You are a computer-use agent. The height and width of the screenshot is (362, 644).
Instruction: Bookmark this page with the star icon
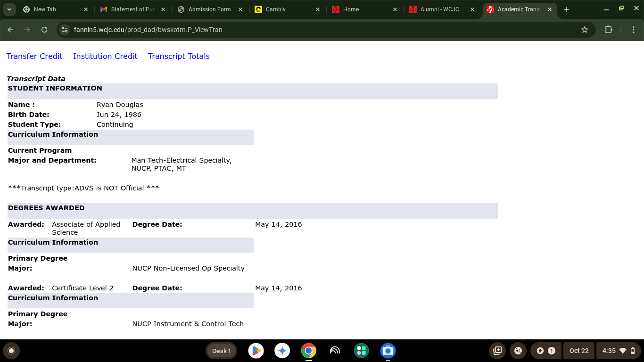(x=585, y=30)
